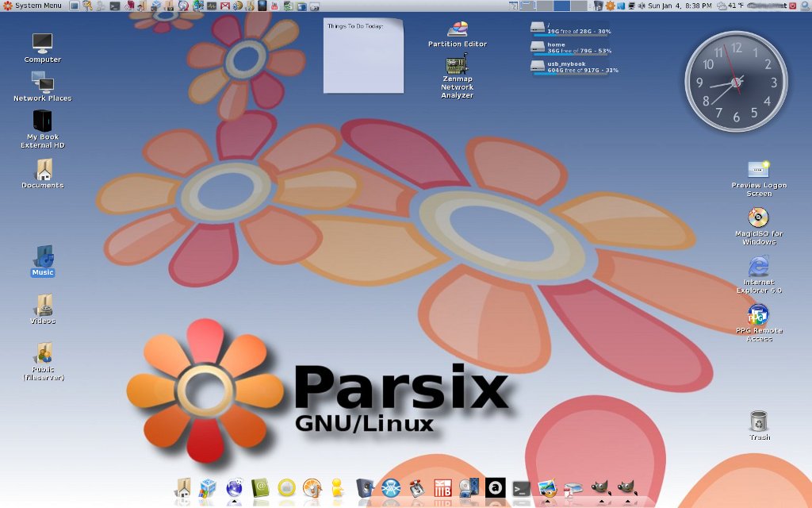The image size is (812, 508).
Task: Launch Zenmap Network Analyzer desktop icon
Action: point(458,76)
